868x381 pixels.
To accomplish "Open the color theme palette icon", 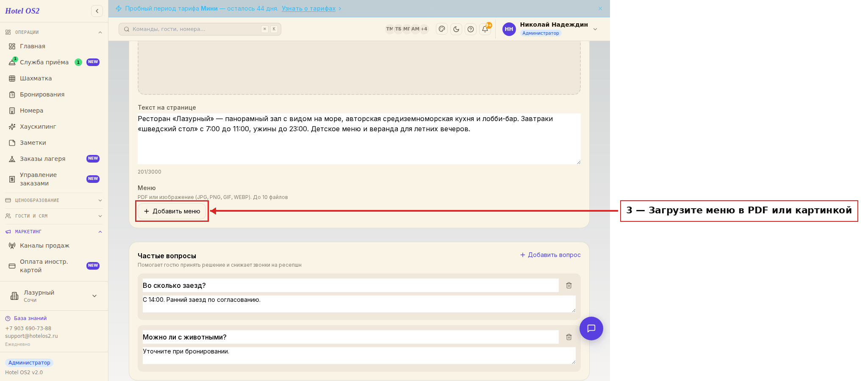I will pos(442,29).
